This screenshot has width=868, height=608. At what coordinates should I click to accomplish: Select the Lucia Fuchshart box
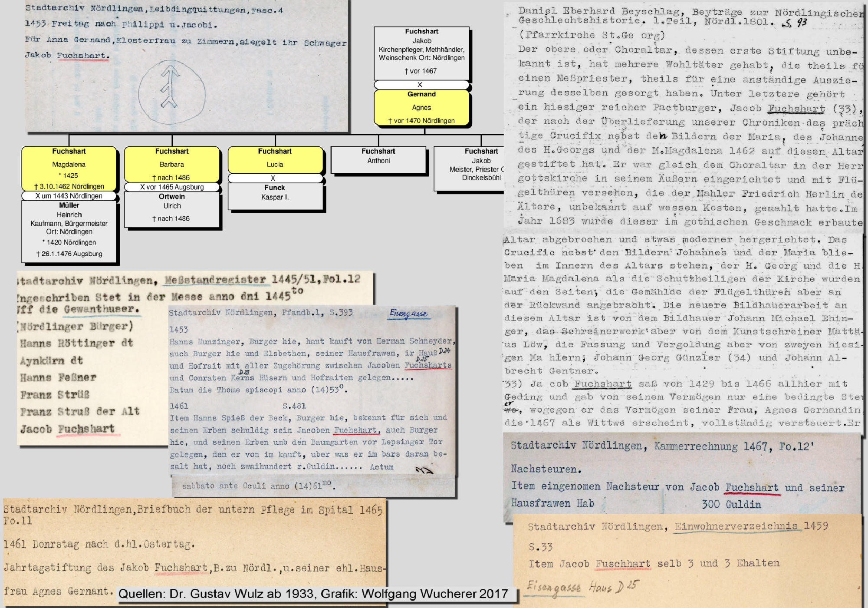[x=275, y=160]
